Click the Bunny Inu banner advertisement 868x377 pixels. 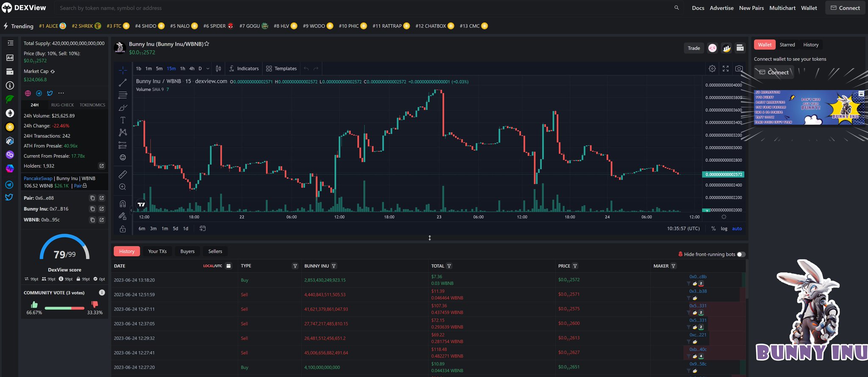click(x=810, y=107)
